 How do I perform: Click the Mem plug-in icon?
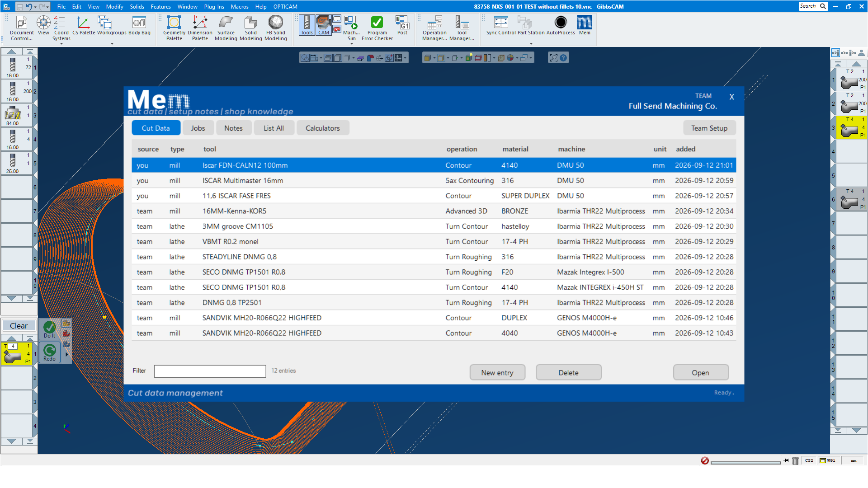tap(585, 25)
